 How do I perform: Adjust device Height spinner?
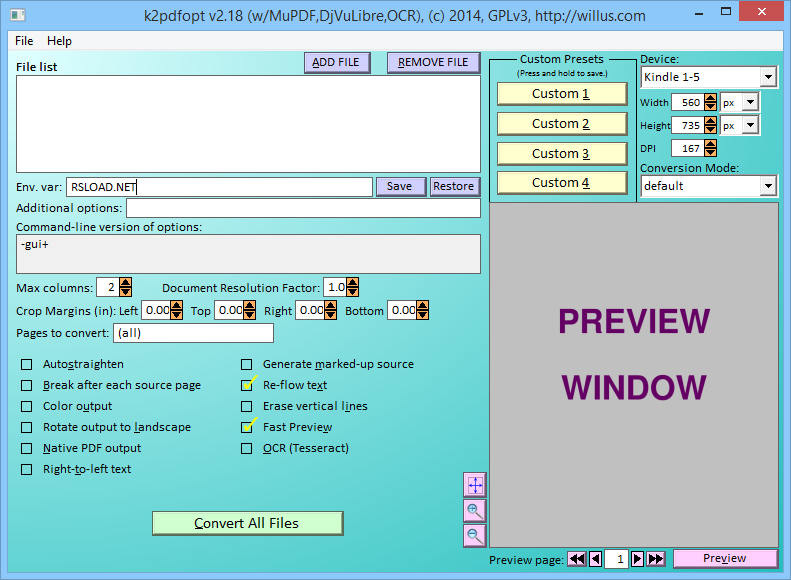click(710, 125)
